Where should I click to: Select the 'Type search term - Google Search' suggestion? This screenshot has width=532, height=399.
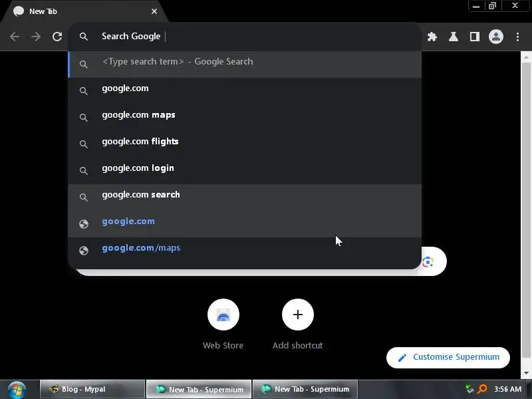[x=245, y=64]
